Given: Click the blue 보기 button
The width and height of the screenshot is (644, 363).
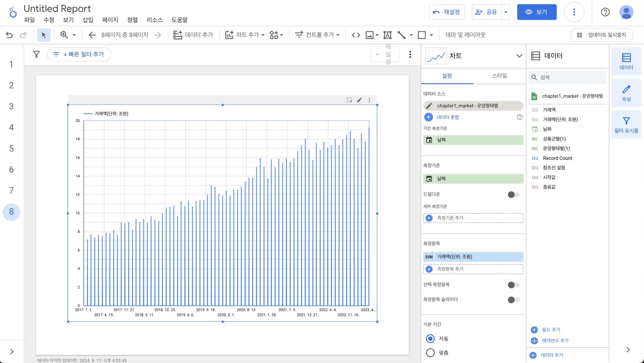Looking at the screenshot, I should pos(537,12).
